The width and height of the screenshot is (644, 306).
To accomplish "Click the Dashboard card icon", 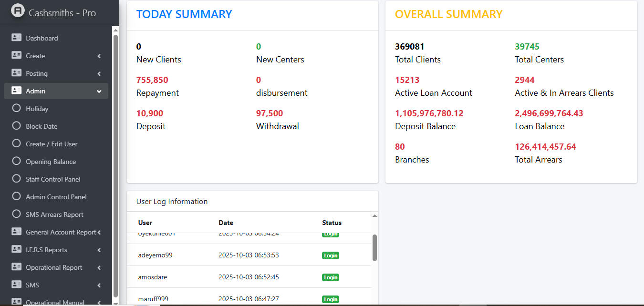I will pyautogui.click(x=17, y=38).
